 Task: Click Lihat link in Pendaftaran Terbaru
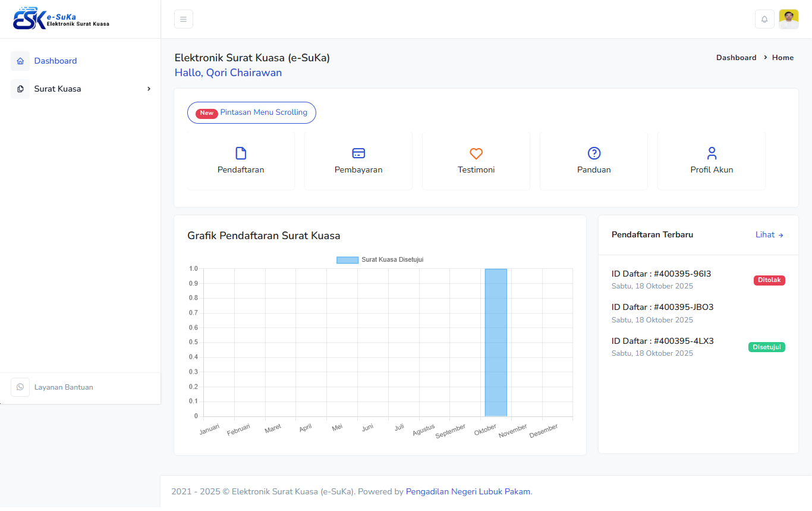[769, 235]
